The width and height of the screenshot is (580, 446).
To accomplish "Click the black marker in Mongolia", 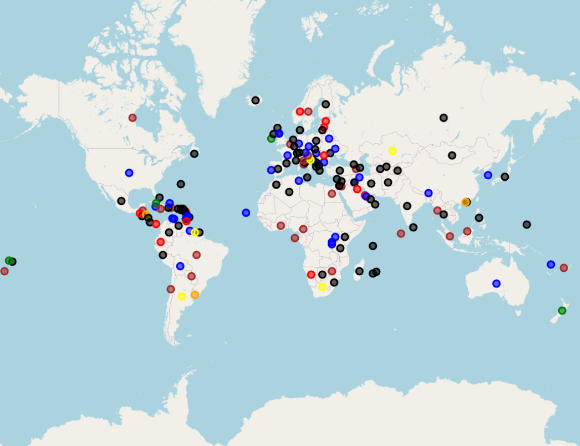I will [x=452, y=155].
